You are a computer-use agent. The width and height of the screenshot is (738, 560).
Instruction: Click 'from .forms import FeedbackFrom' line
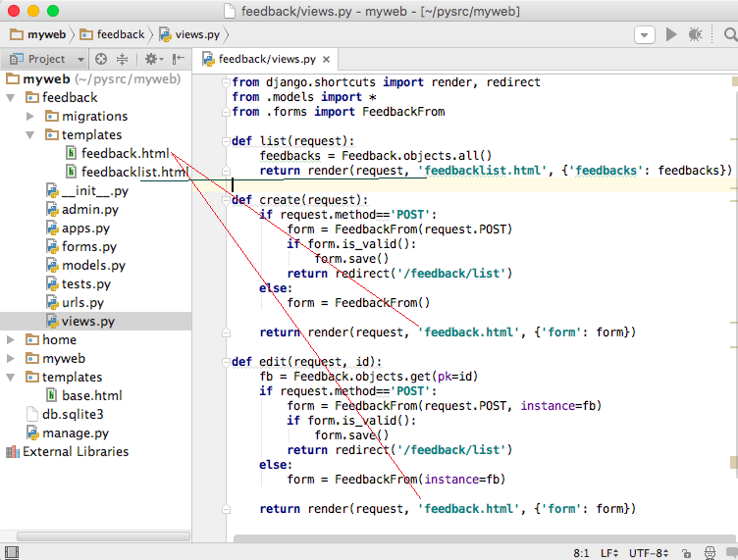pos(338,112)
